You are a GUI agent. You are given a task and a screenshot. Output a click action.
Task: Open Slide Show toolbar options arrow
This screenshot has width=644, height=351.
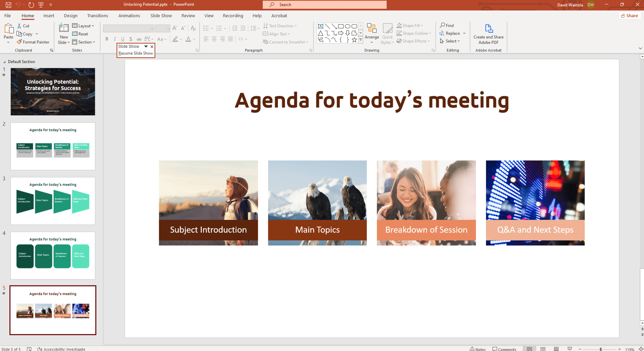(x=146, y=47)
